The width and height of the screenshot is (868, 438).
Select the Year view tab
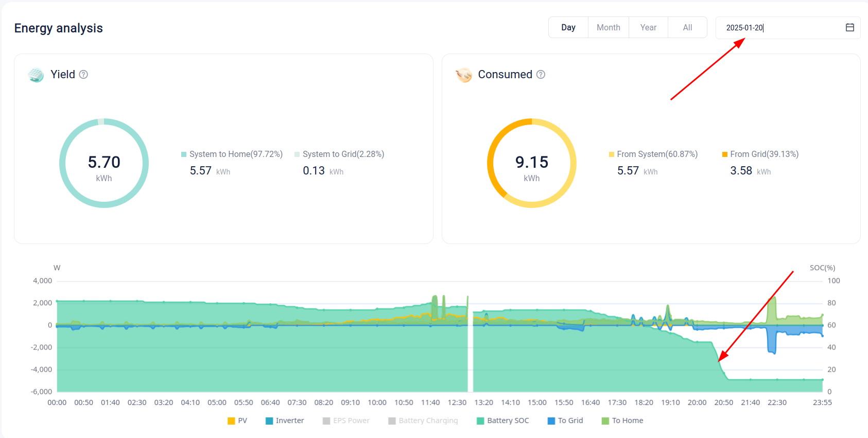coord(648,27)
